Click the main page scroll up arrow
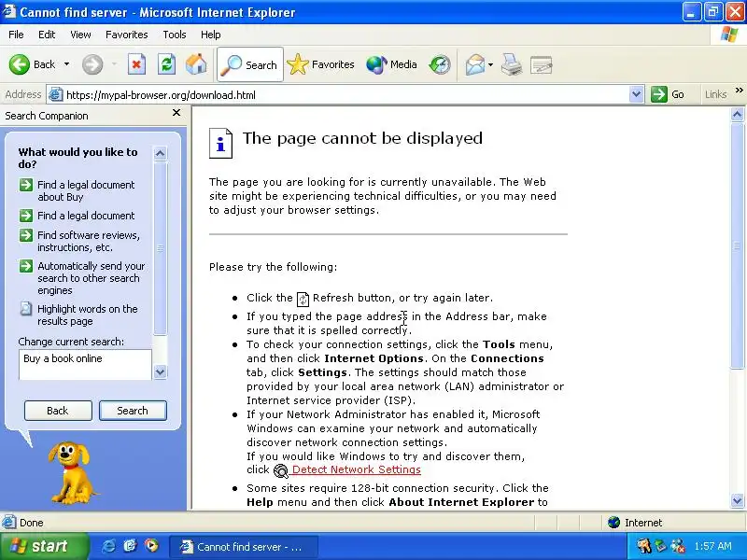The image size is (747, 560). 737,114
